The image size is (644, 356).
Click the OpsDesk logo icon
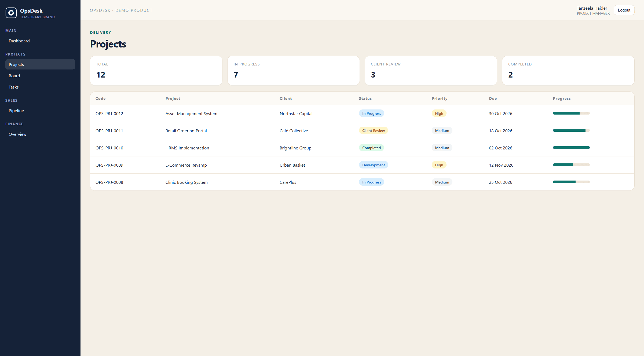click(11, 13)
